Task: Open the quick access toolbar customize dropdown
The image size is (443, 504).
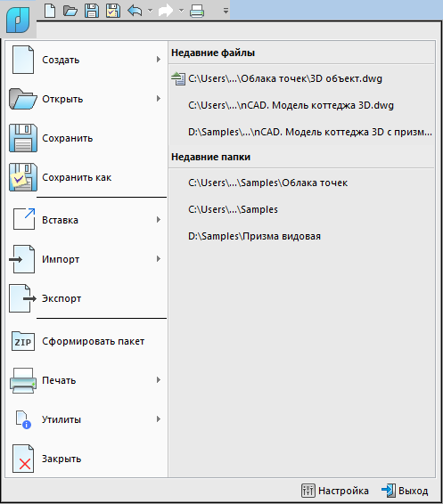Action: point(226,11)
